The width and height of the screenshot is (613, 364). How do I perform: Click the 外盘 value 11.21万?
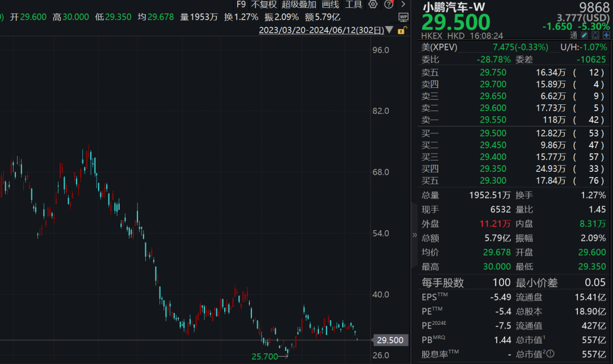click(495, 224)
